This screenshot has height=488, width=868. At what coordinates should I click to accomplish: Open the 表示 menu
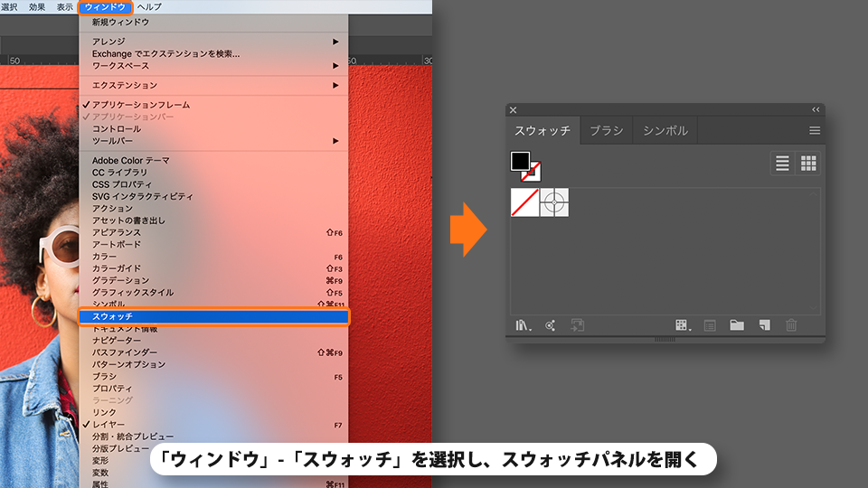pos(65,7)
